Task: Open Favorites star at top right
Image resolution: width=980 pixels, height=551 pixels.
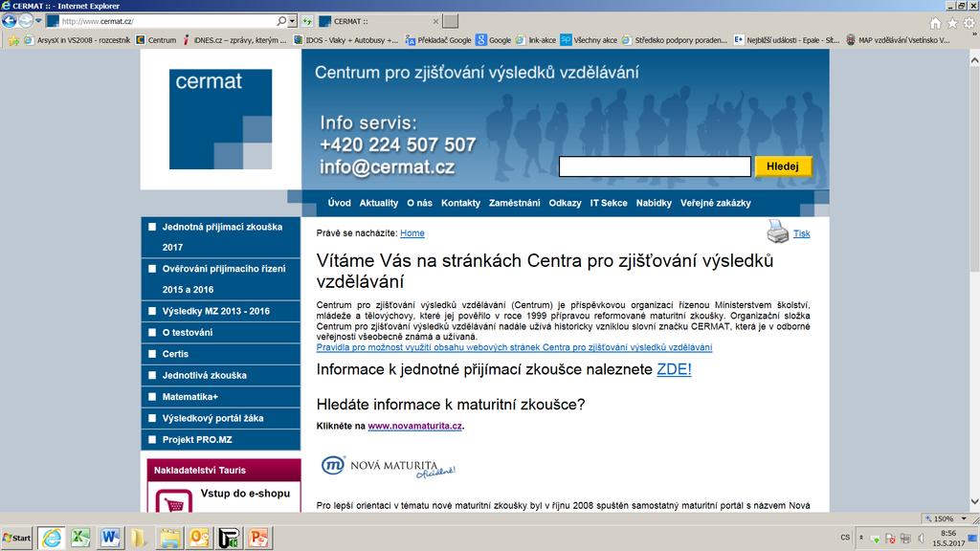Action: pyautogui.click(x=952, y=23)
